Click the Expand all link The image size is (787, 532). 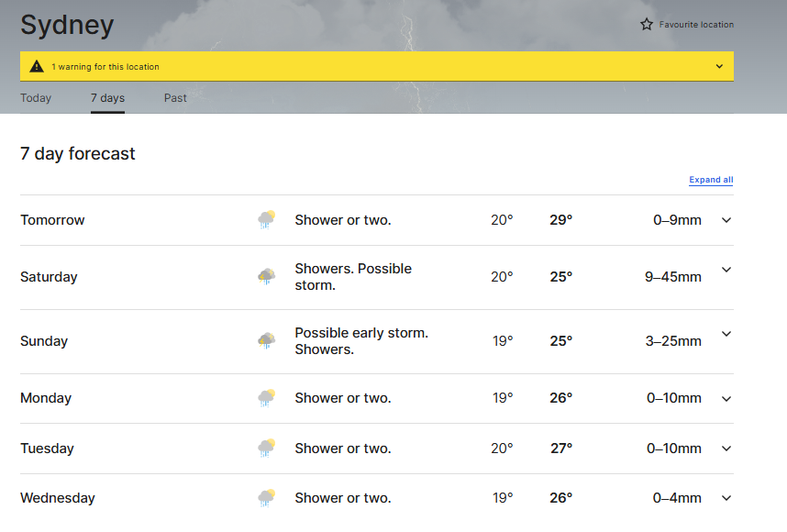click(711, 180)
